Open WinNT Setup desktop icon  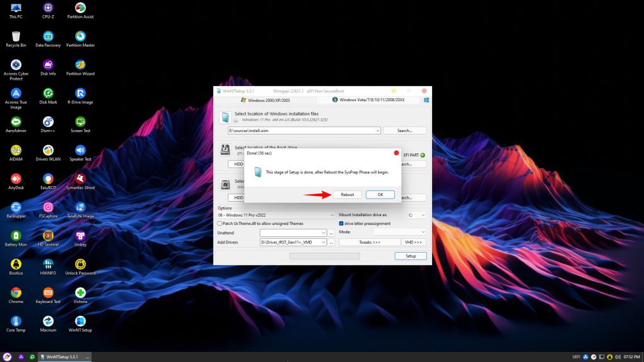80,324
